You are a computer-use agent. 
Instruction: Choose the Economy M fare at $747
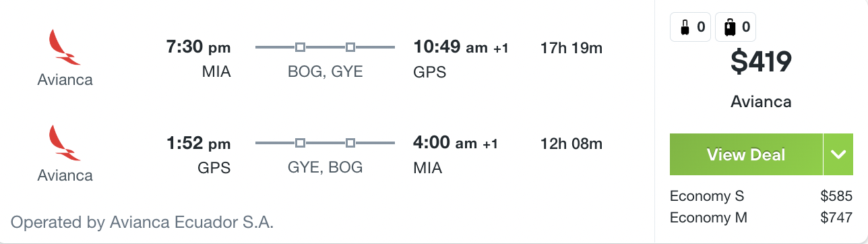tap(761, 218)
